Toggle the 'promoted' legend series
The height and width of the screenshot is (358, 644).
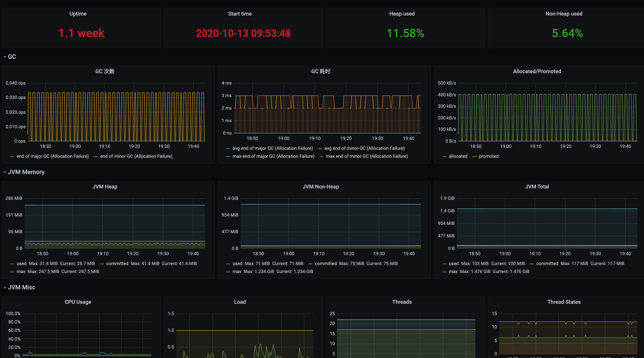[x=488, y=156]
